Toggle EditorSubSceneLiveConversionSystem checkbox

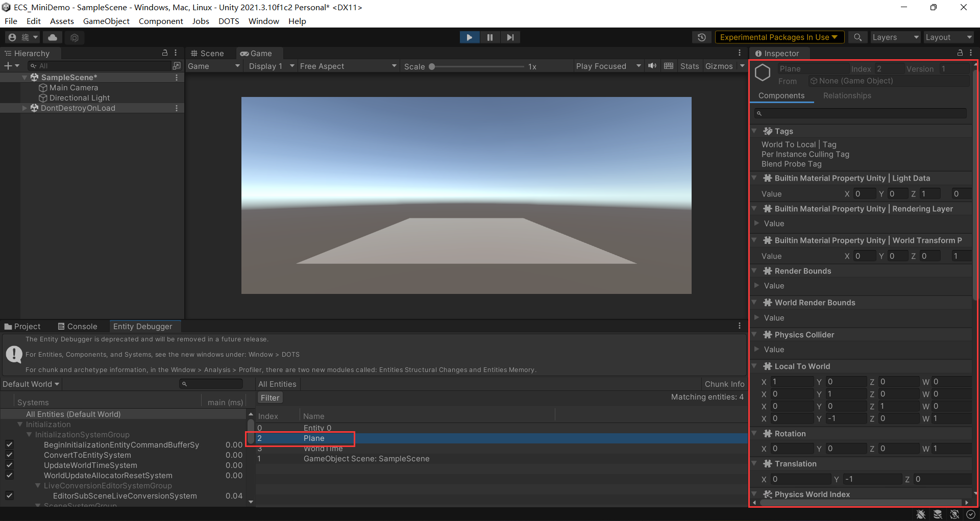pyautogui.click(x=9, y=496)
